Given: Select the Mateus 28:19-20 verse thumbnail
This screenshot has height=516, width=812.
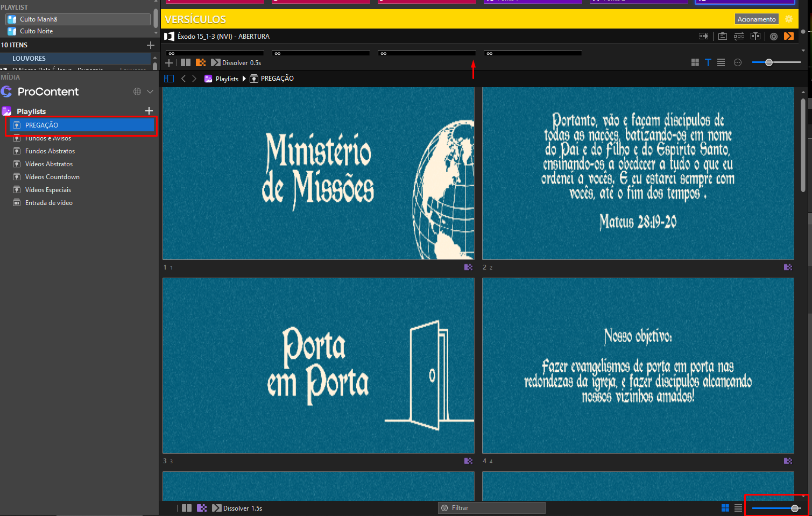Looking at the screenshot, I should tap(638, 174).
